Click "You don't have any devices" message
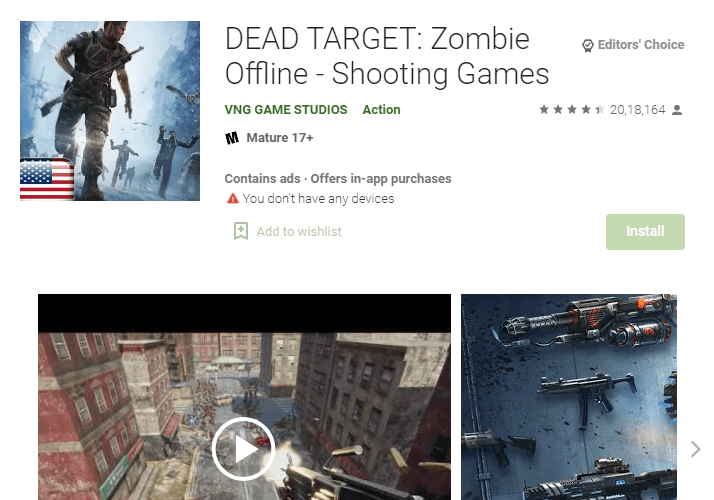The height and width of the screenshot is (500, 714). pyautogui.click(x=318, y=199)
